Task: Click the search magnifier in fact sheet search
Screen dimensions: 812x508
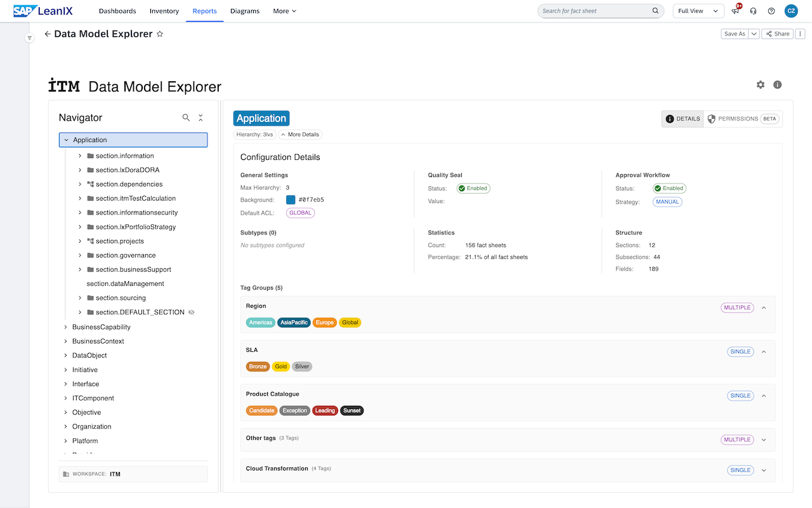Action: 655,11
